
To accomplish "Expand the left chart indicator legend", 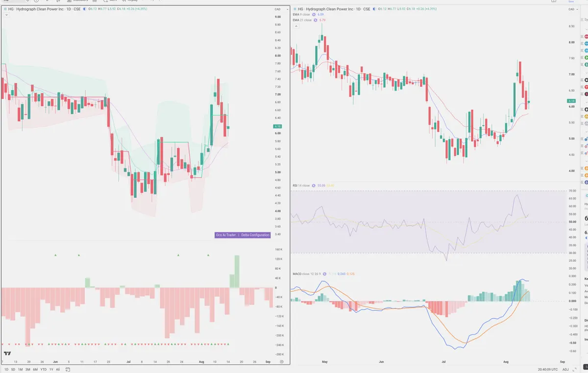I will coord(6,15).
